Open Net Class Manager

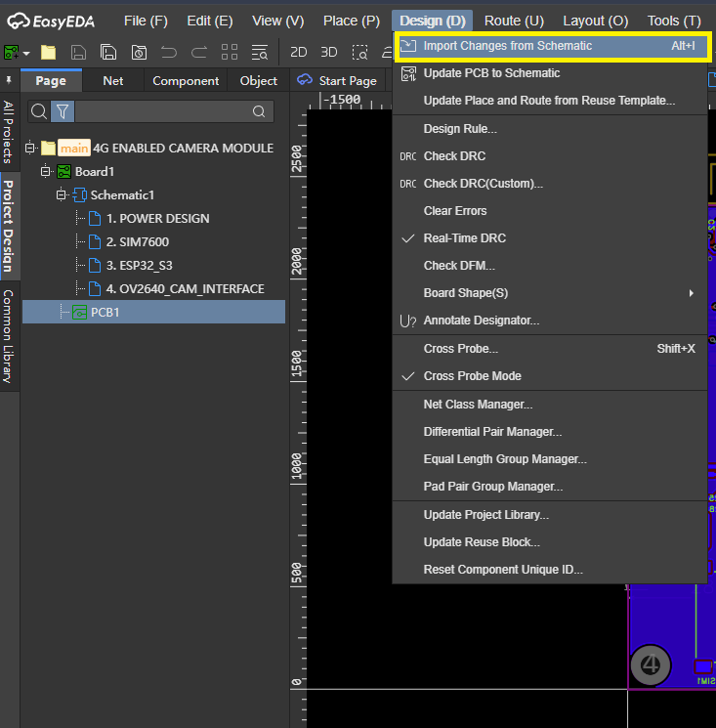(x=549, y=405)
